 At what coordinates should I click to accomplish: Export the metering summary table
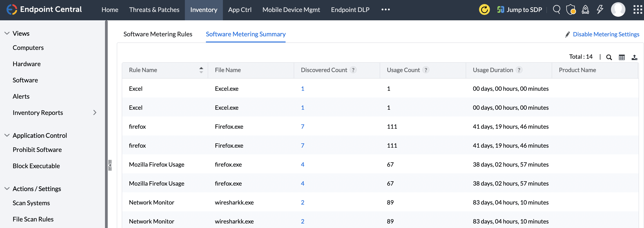click(634, 57)
